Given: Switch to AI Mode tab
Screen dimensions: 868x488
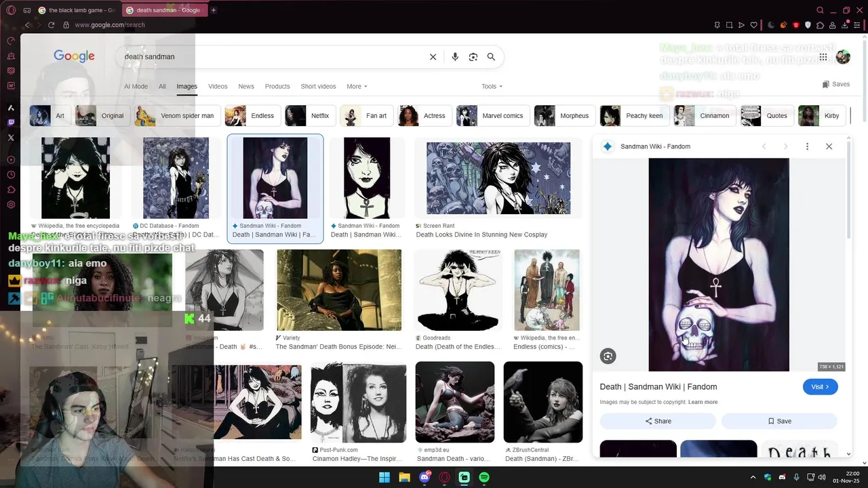Looking at the screenshot, I should pyautogui.click(x=136, y=87).
